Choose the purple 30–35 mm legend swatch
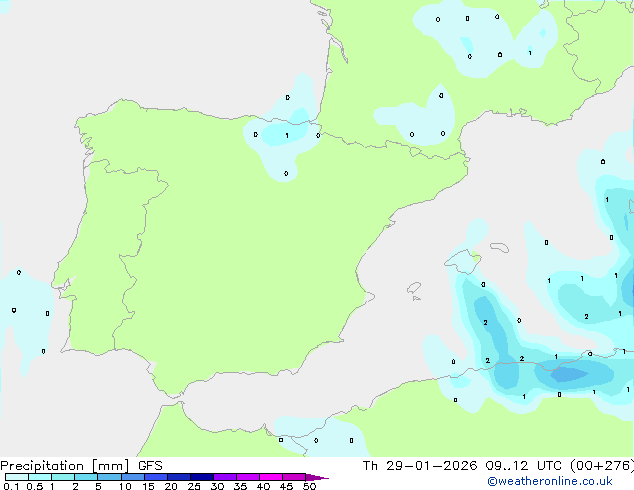634x490 pixels. tap(224, 477)
